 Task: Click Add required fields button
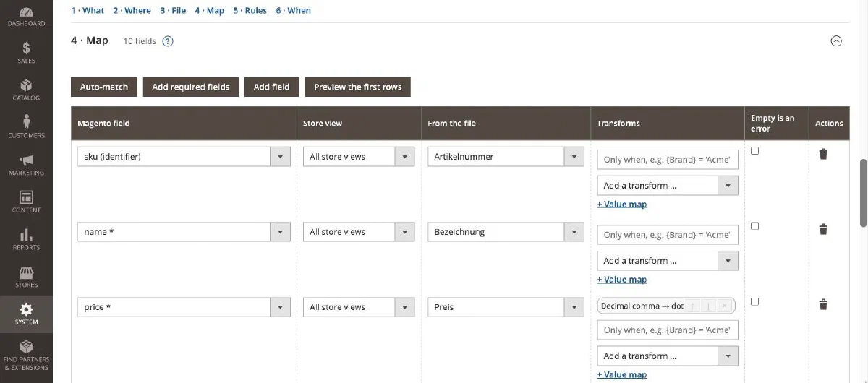[191, 87]
